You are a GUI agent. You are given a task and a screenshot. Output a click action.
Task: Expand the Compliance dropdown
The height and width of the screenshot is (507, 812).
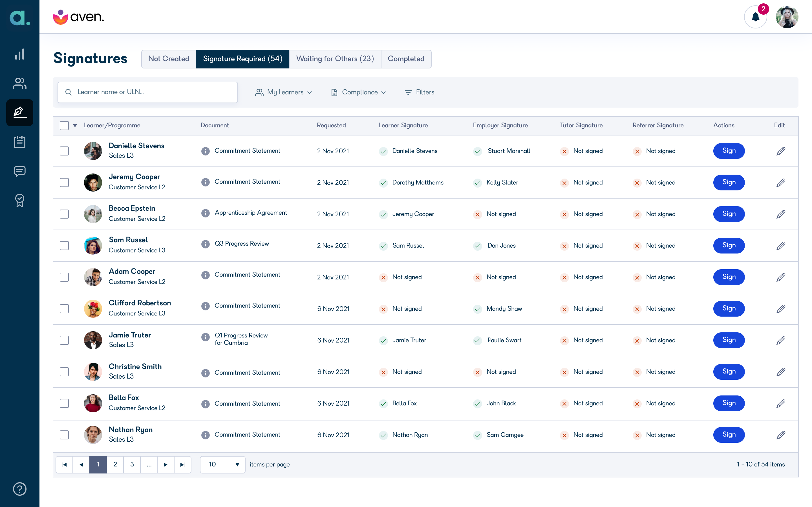click(358, 92)
